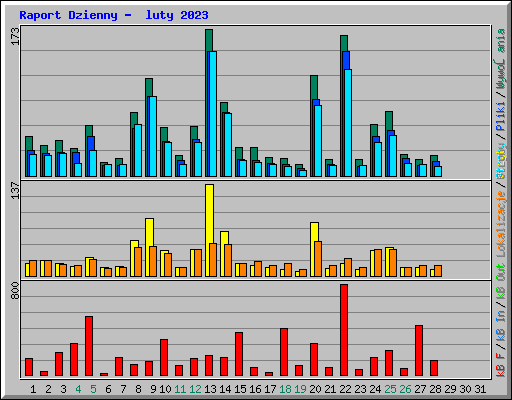Image resolution: width=512 pixels, height=400 pixels.
Task: Click the red kB bar for day 27
Action: [419, 351]
